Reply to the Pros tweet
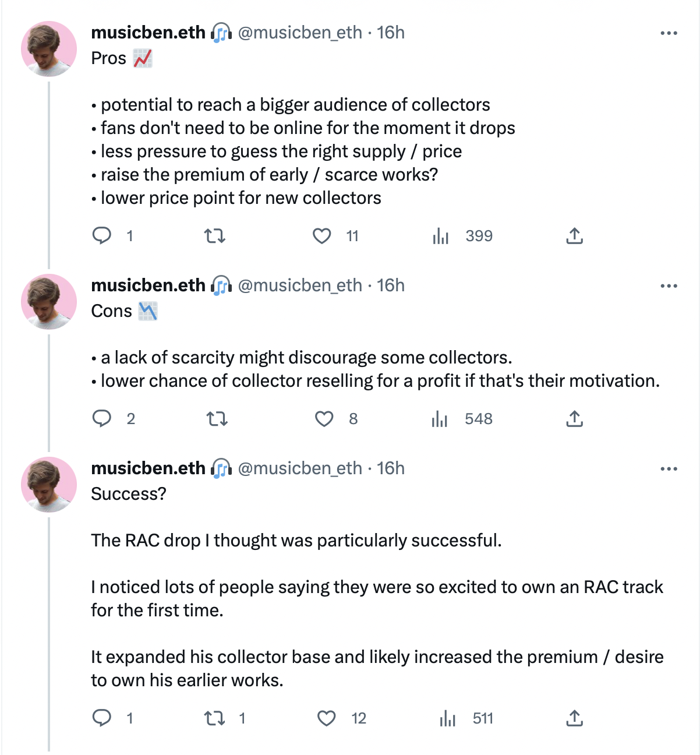700x755 pixels. 102,235
